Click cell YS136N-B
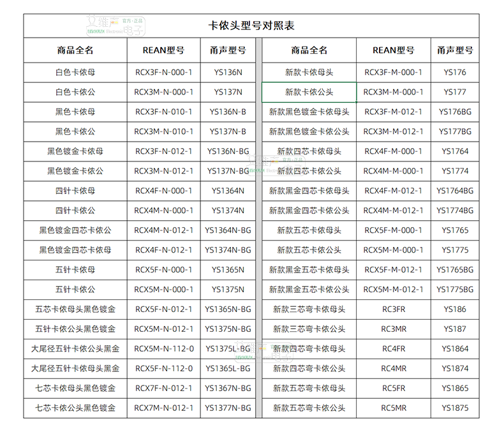The image size is (504, 432). 228,112
